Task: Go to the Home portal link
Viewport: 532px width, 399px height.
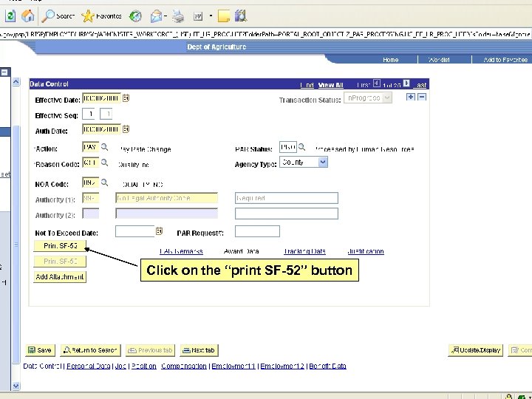Action: pos(391,60)
